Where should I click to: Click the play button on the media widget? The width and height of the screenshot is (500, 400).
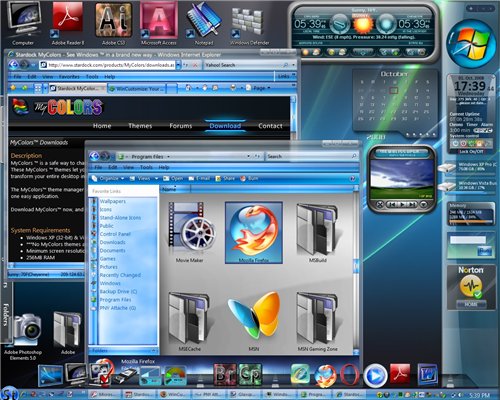402,204
